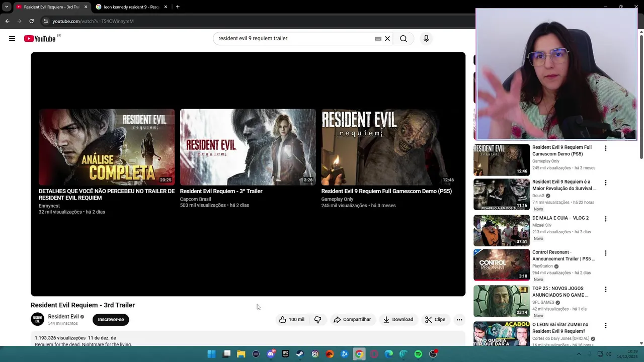Go back with the browser back arrow
The image size is (644, 362).
coord(7,21)
